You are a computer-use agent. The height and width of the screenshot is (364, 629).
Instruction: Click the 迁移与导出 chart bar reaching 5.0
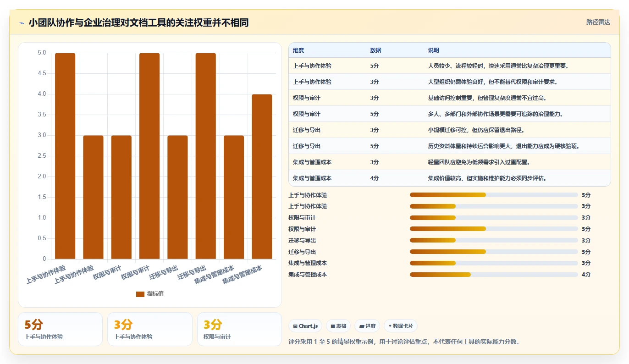click(x=205, y=156)
